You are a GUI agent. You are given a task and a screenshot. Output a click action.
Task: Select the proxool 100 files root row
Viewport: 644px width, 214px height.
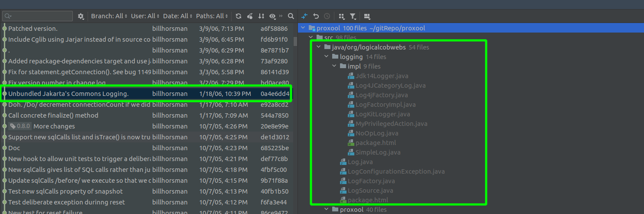coord(471,28)
